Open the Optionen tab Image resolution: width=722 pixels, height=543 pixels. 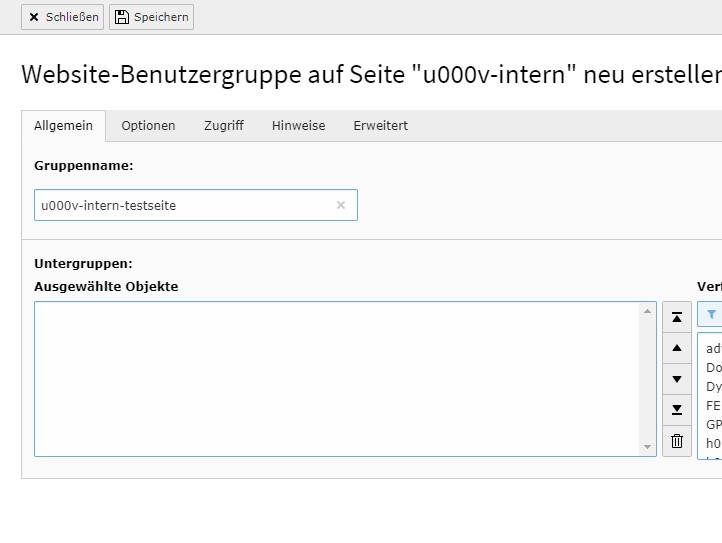(148, 126)
